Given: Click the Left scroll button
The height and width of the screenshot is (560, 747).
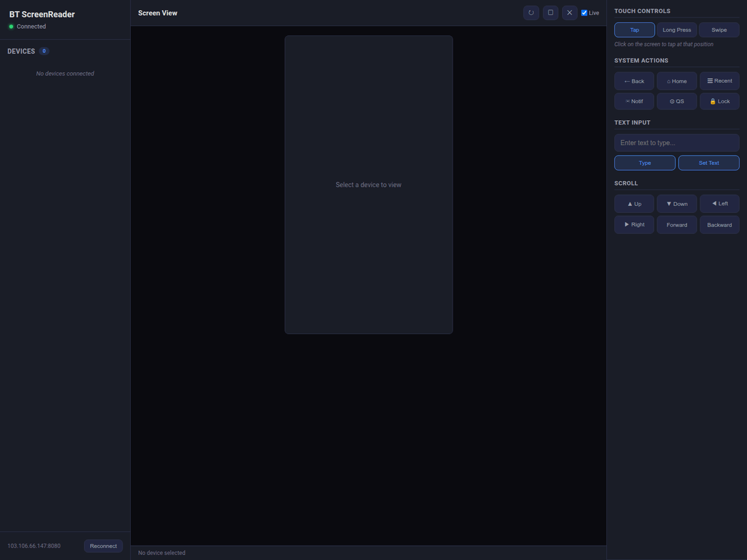Looking at the screenshot, I should pos(720,204).
